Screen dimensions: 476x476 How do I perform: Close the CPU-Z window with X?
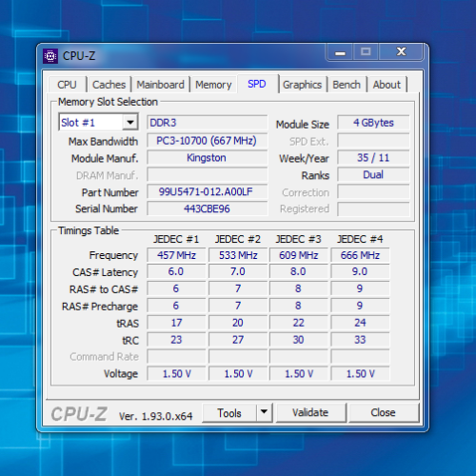[401, 51]
